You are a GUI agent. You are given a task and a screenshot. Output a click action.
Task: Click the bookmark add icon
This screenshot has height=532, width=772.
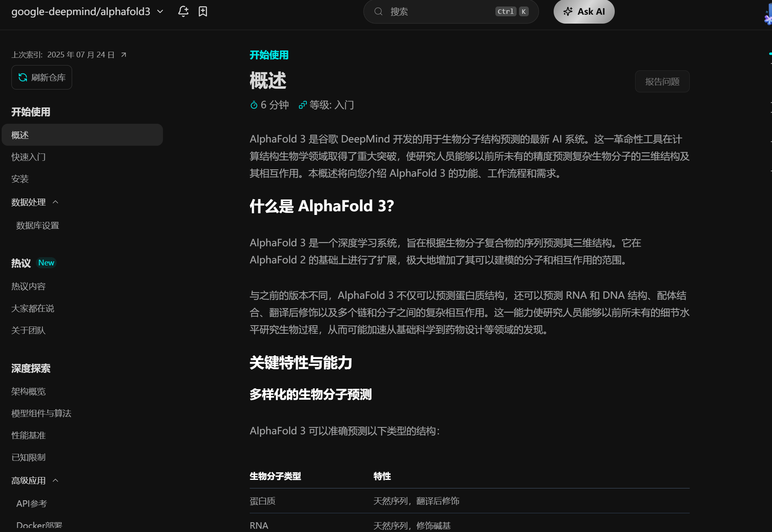coord(203,11)
